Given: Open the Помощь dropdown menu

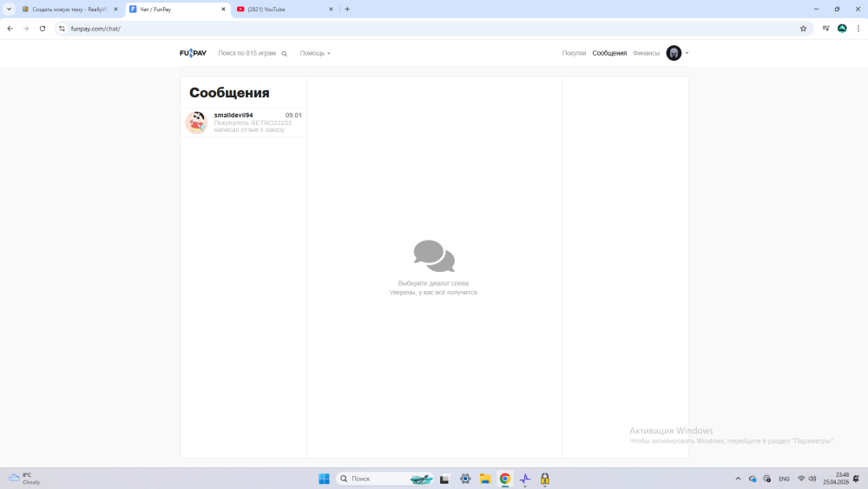Looking at the screenshot, I should coord(315,53).
